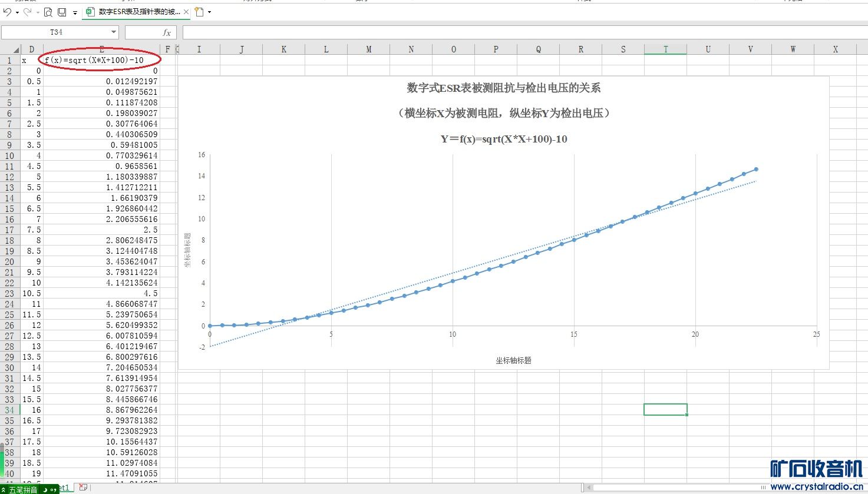Click the Name Box showing T34
The image size is (868, 494).
coord(56,32)
